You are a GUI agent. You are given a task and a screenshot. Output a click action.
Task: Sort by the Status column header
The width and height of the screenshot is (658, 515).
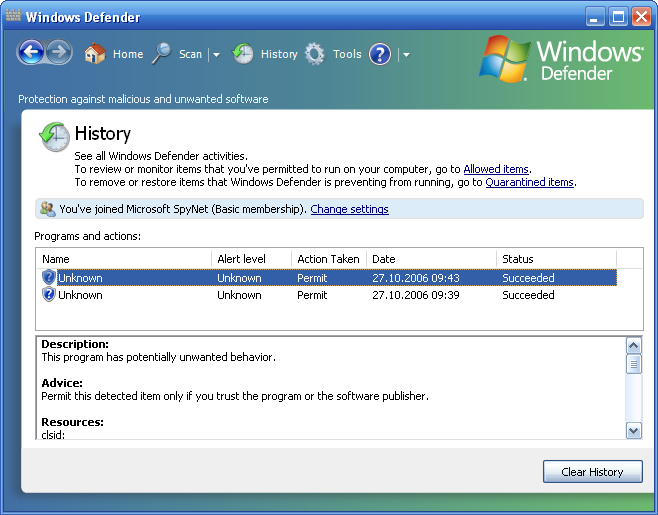coord(556,259)
